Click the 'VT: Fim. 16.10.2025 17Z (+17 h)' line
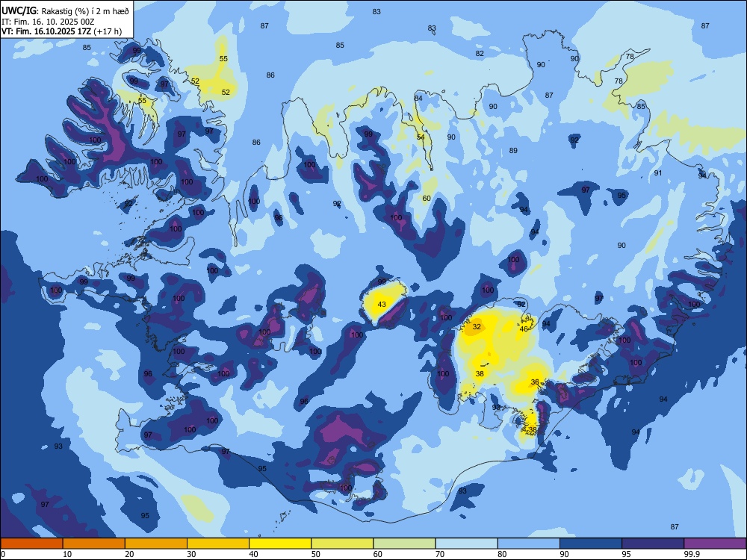Viewport: 747px width, 560px height. pos(61,31)
